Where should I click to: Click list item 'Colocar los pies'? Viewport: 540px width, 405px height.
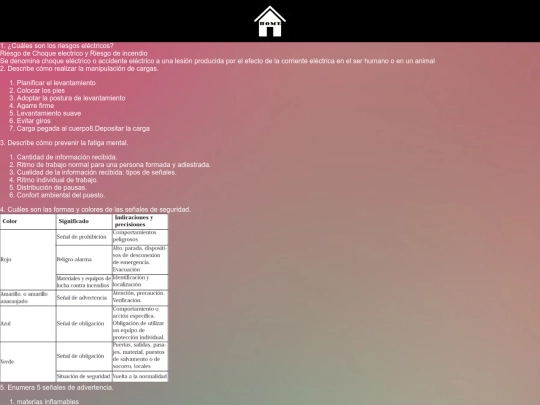tap(41, 91)
